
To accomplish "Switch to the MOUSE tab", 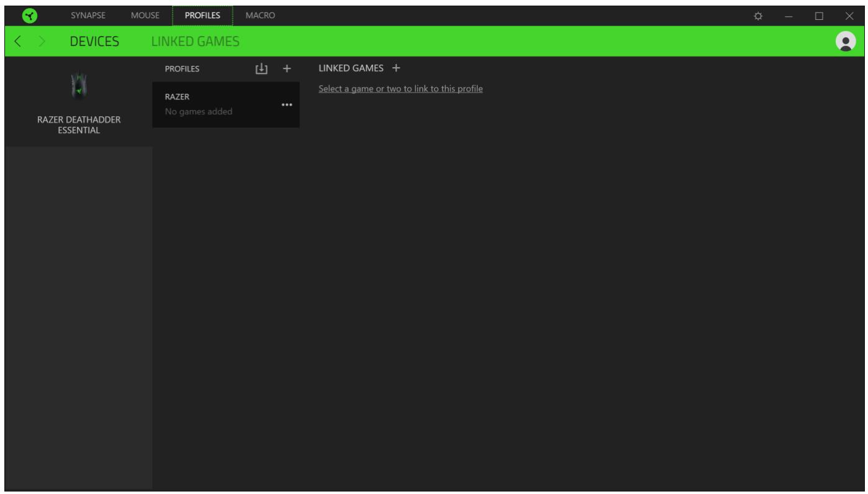I will click(x=147, y=14).
